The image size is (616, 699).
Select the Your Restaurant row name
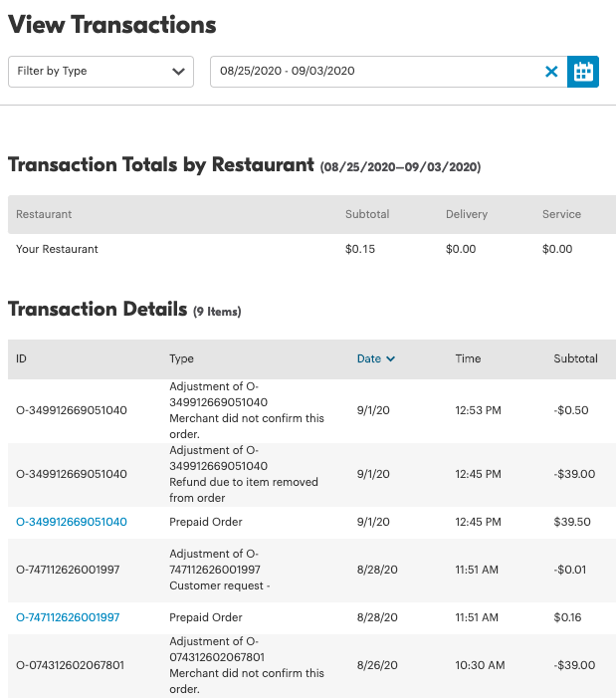(x=57, y=249)
